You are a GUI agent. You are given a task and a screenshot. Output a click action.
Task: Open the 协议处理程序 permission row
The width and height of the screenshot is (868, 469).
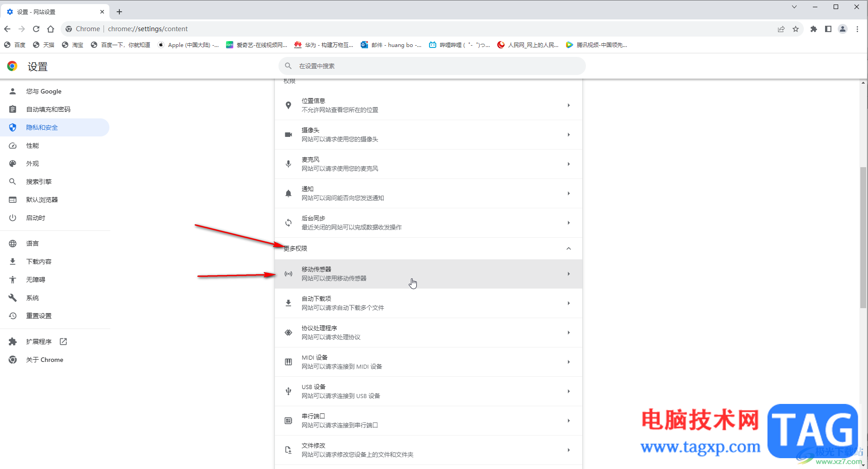click(429, 333)
